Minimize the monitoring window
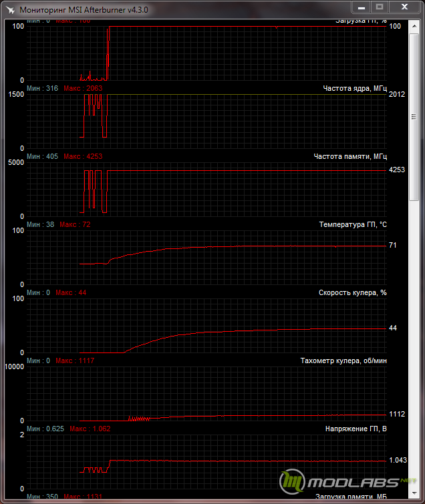This screenshot has height=504, width=425. click(362, 7)
